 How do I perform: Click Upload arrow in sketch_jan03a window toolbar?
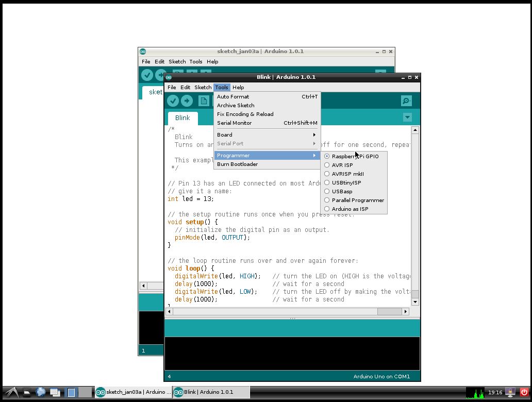coord(159,75)
